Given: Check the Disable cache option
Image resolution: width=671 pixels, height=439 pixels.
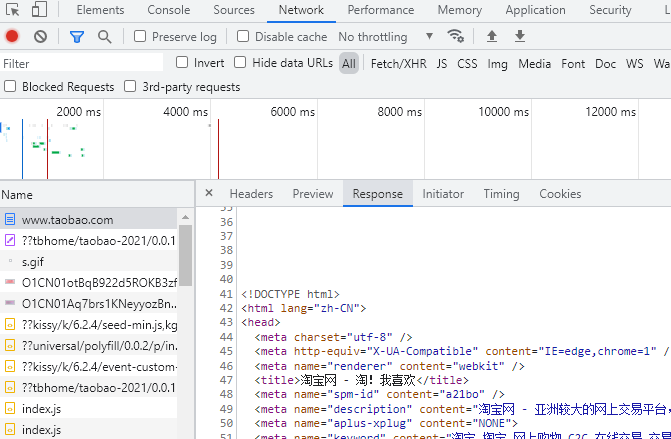Looking at the screenshot, I should [243, 37].
